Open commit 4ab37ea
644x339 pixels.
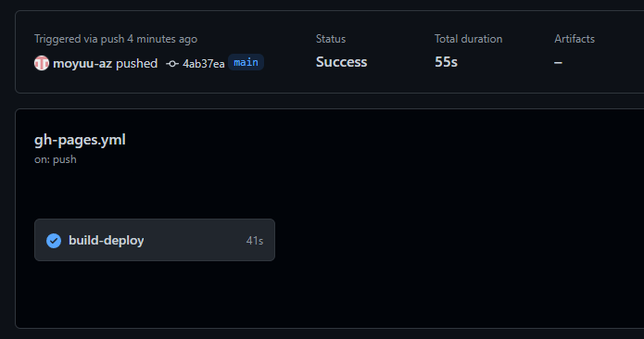[x=204, y=64]
